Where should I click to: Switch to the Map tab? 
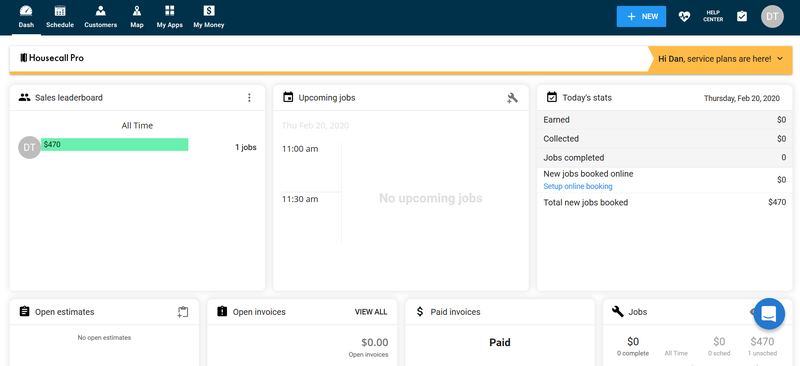click(x=137, y=17)
